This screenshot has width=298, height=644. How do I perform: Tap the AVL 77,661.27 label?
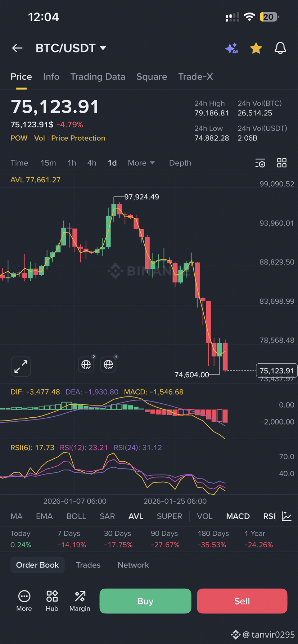pyautogui.click(x=35, y=180)
